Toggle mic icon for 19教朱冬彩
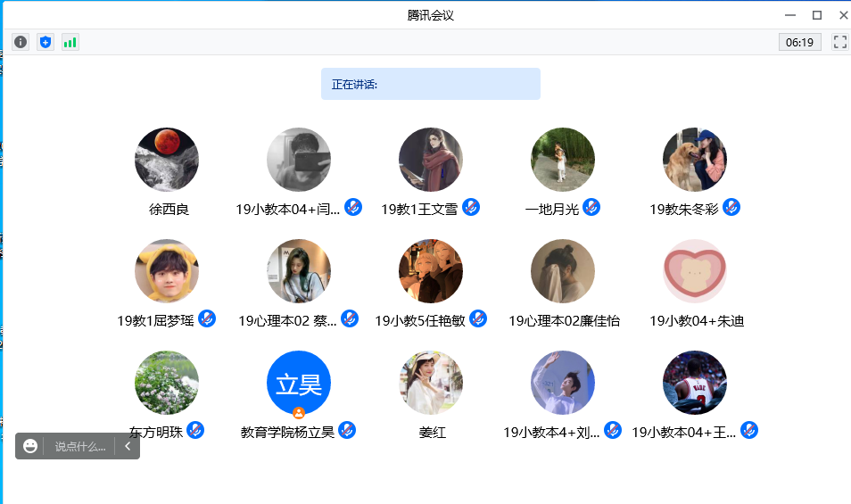The height and width of the screenshot is (504, 851). [731, 207]
